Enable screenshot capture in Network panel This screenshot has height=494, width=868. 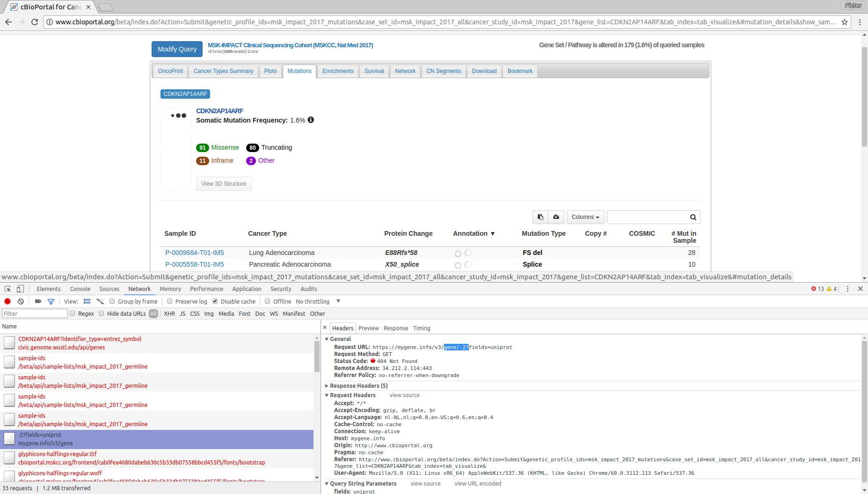(38, 301)
